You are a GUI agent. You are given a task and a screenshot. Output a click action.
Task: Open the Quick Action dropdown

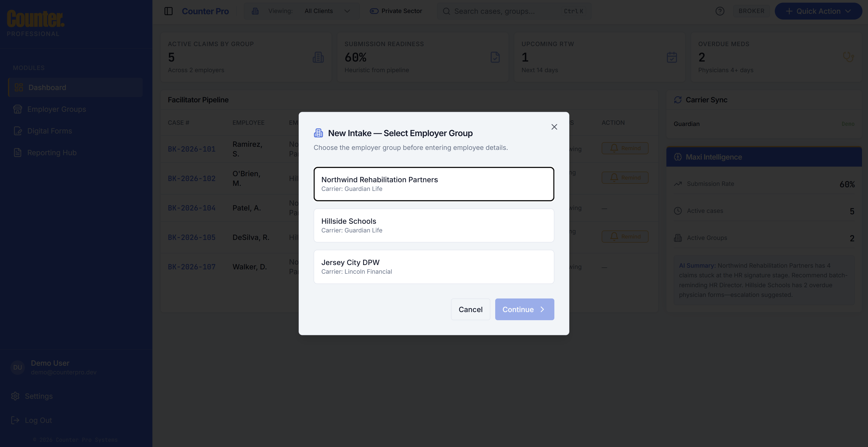tap(819, 11)
